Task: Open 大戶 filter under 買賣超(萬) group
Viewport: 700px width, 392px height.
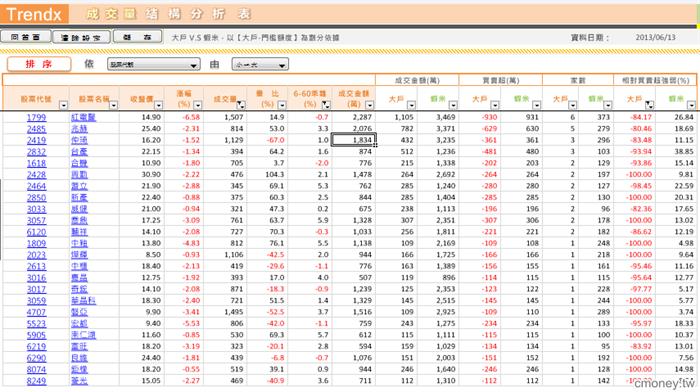Action: [x=495, y=105]
